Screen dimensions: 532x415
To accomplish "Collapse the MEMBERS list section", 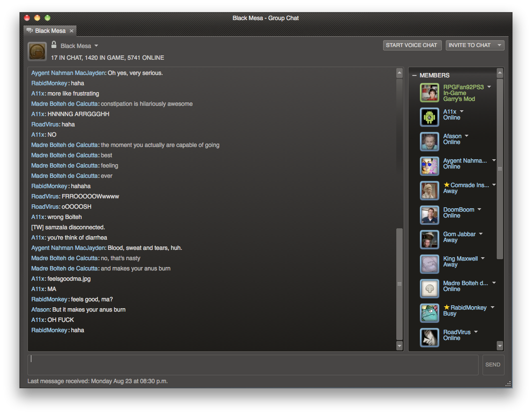I will click(414, 75).
